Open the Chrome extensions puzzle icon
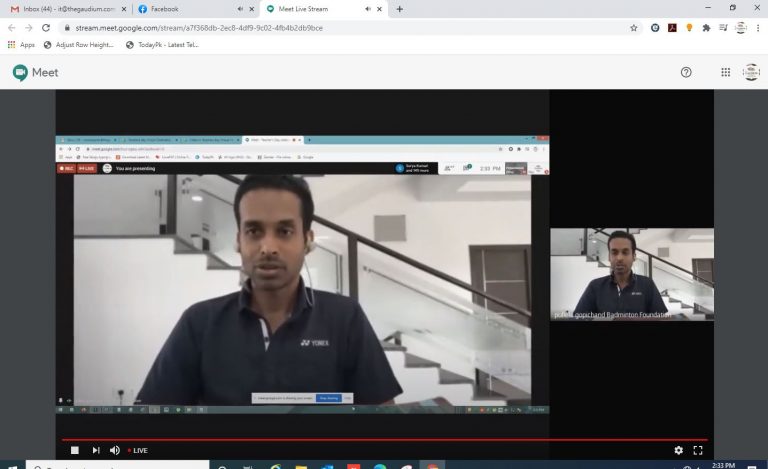Image resolution: width=768 pixels, height=469 pixels. (706, 28)
